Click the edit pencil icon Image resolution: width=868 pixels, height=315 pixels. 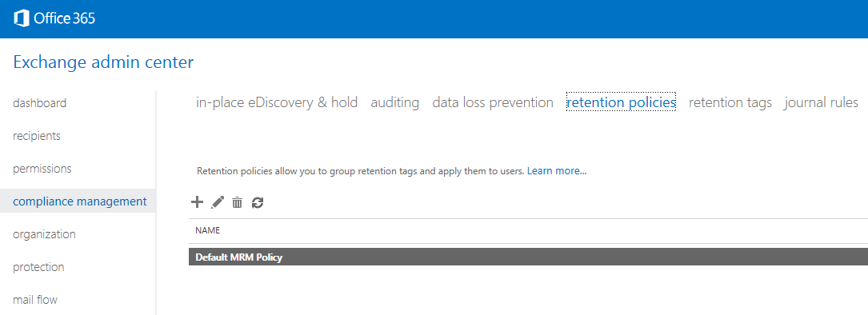point(218,202)
